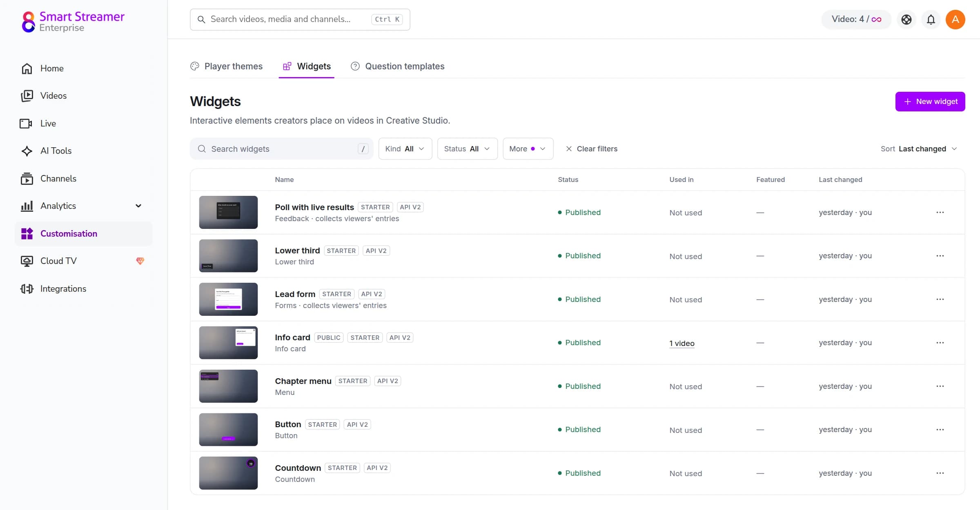Open more actions for Lower third row
980x510 pixels.
(940, 255)
